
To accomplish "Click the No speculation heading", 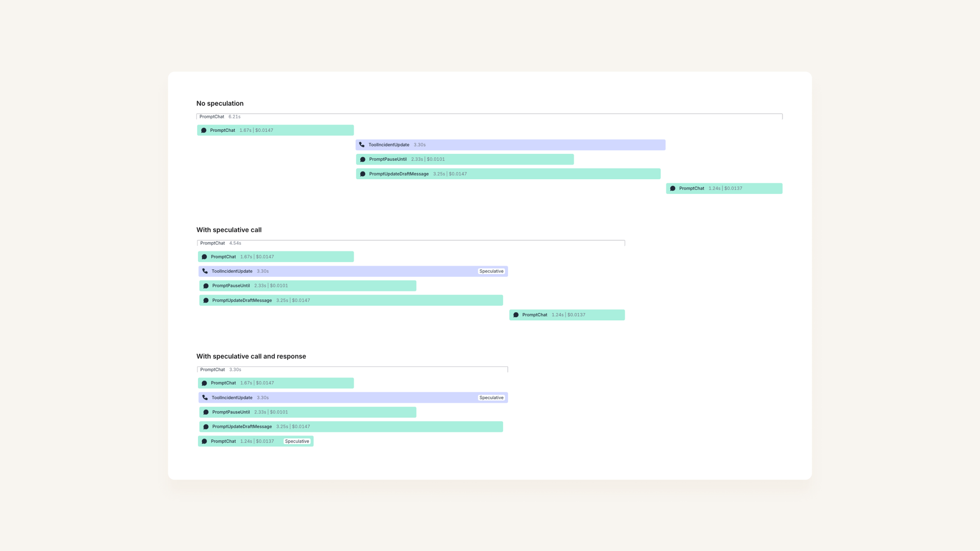I will coord(220,103).
